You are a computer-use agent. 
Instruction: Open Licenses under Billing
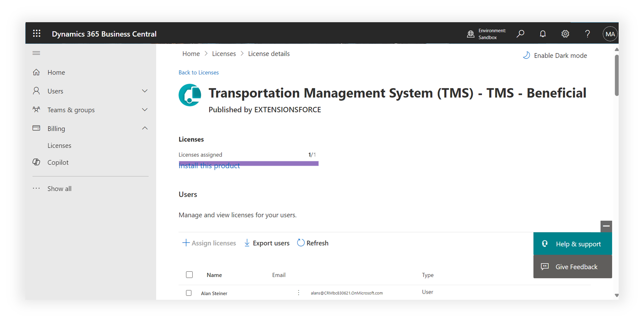[59, 145]
